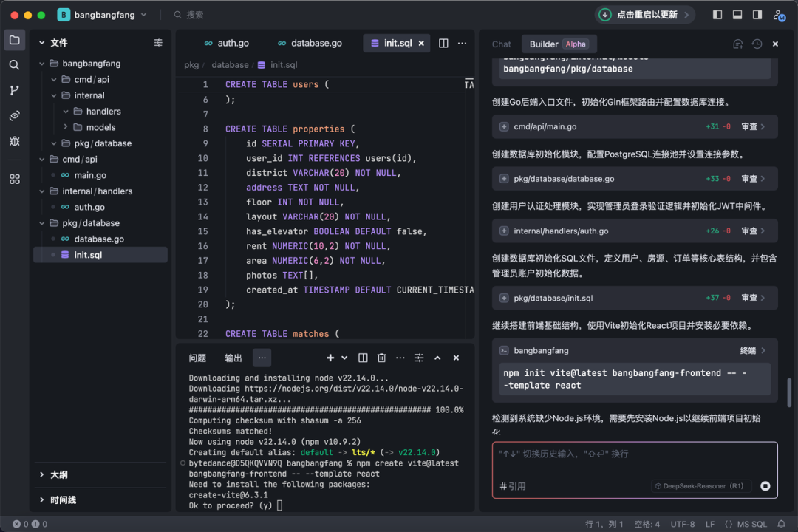Open the Source Control view
This screenshot has height=532, width=798.
[14, 90]
